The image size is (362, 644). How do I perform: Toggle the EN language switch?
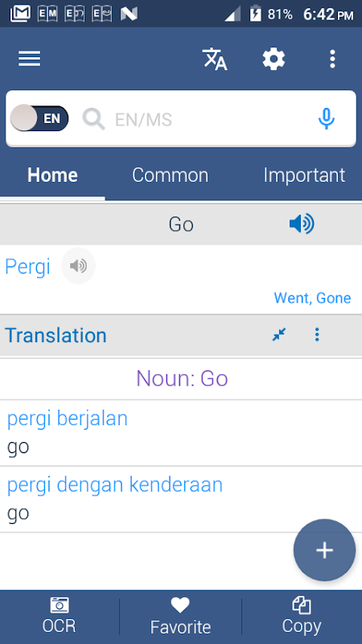pyautogui.click(x=39, y=118)
